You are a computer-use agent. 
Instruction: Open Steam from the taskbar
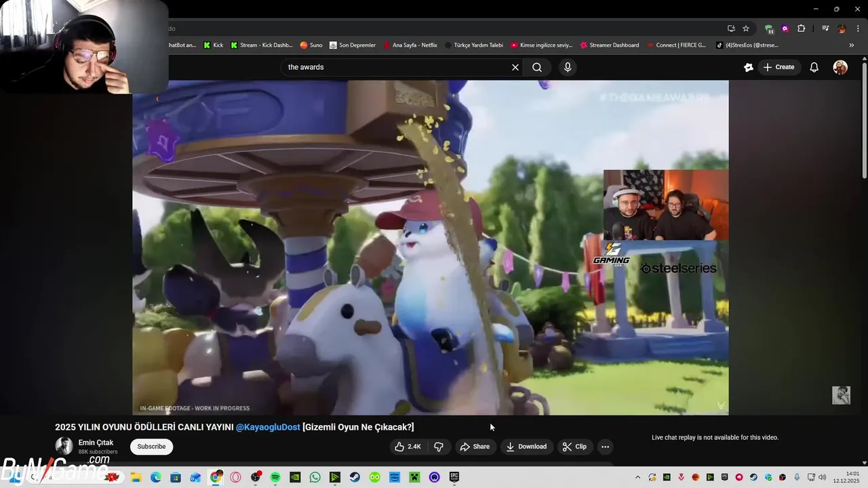(355, 477)
